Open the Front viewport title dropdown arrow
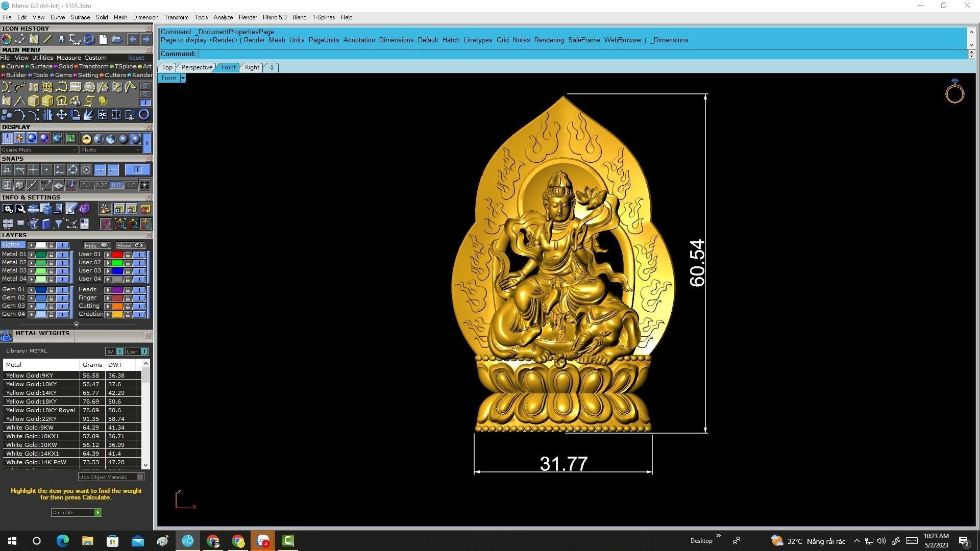The image size is (980, 551). point(183,78)
